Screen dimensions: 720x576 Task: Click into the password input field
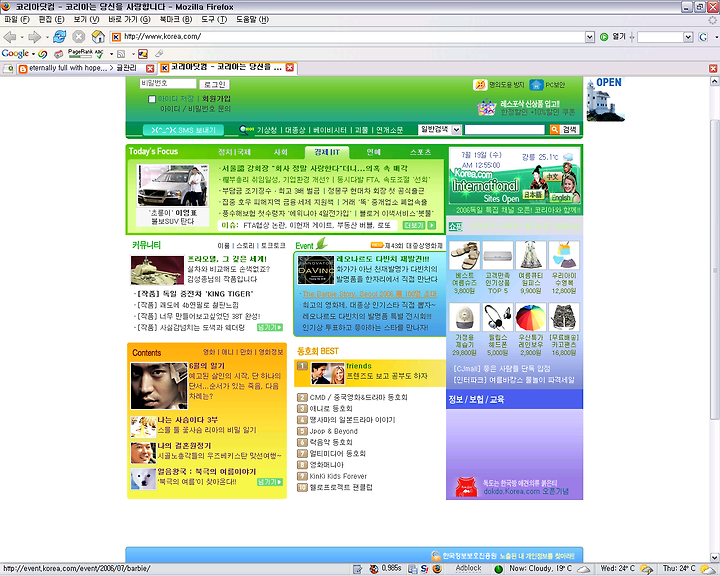pos(168,84)
